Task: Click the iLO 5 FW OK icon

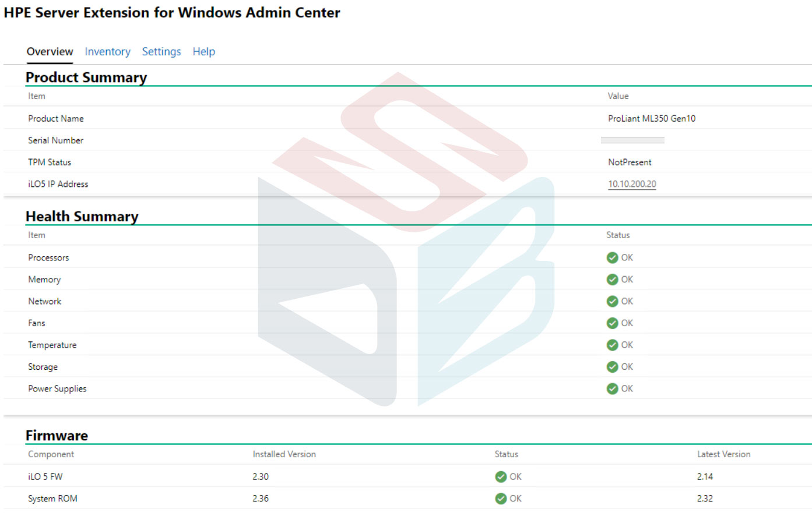Action: pyautogui.click(x=501, y=476)
